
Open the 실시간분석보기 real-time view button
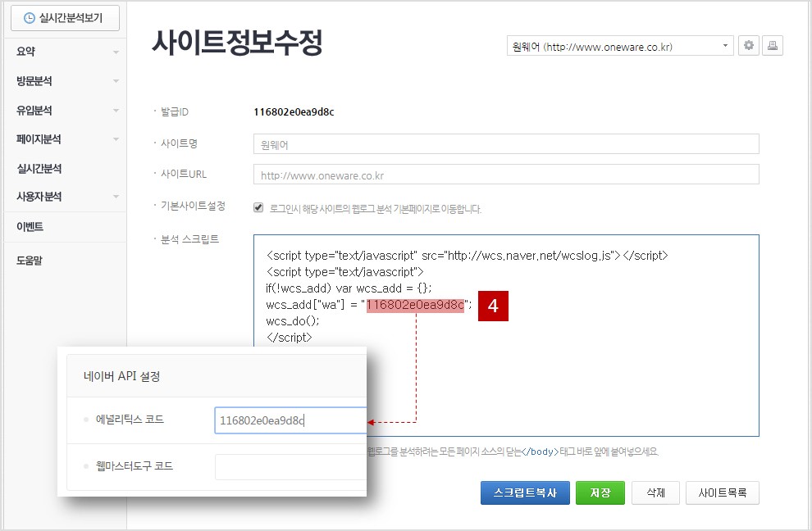point(65,18)
